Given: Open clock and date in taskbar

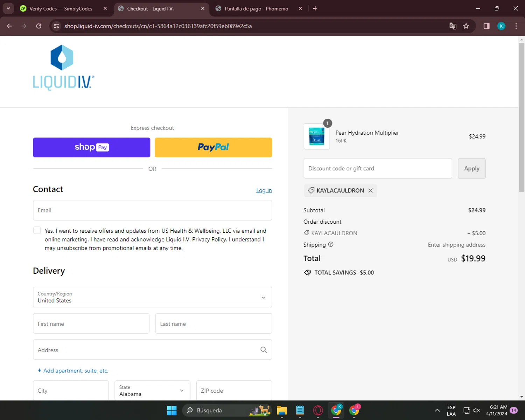Looking at the screenshot, I should pyautogui.click(x=497, y=410).
